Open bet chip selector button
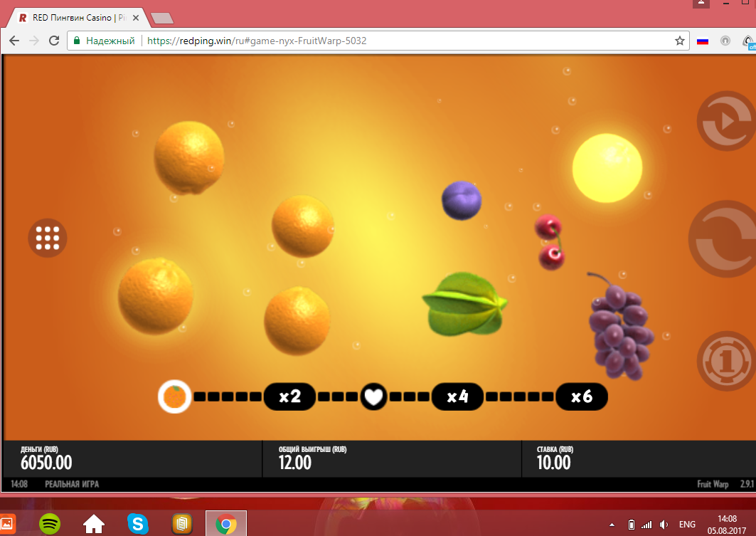756x536 pixels. click(x=726, y=360)
